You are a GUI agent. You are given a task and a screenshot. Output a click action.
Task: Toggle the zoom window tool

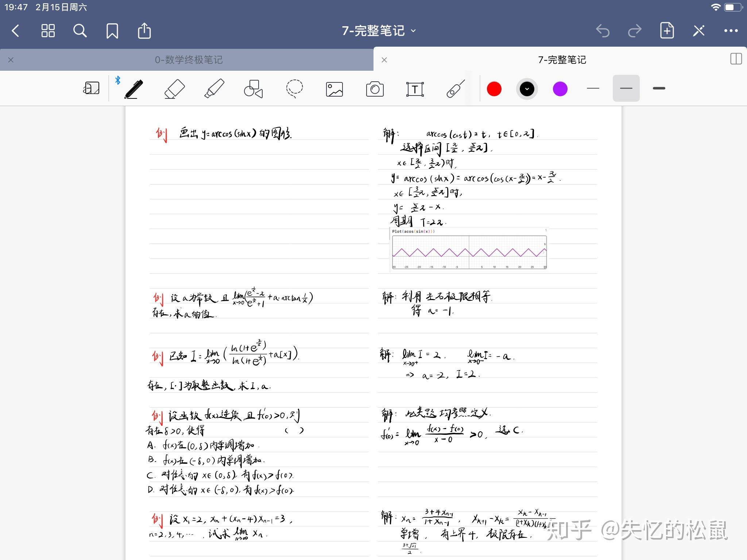click(x=91, y=88)
